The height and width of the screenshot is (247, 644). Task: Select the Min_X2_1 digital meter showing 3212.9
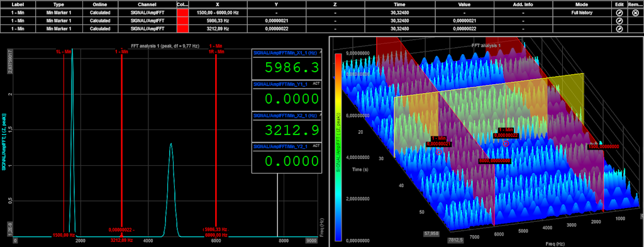point(286,127)
